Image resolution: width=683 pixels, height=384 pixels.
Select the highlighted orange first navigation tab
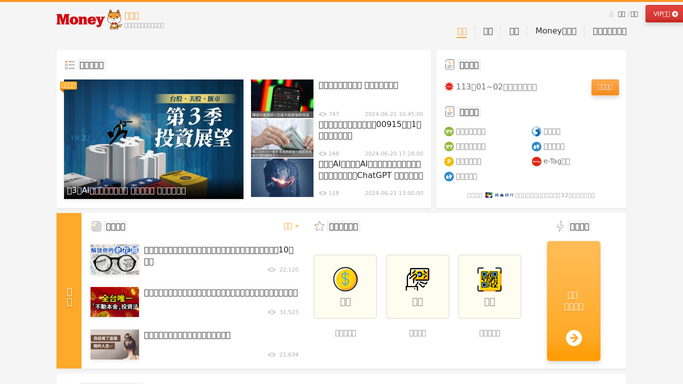click(462, 32)
